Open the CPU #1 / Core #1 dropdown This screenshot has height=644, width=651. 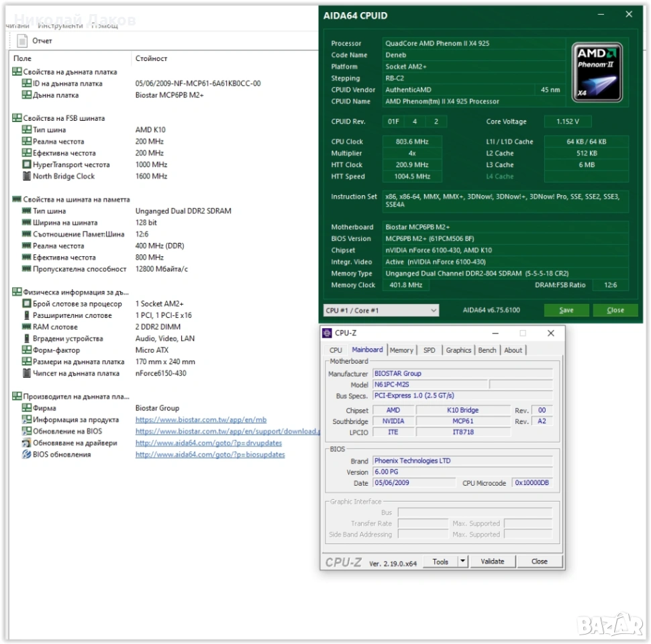(381, 310)
